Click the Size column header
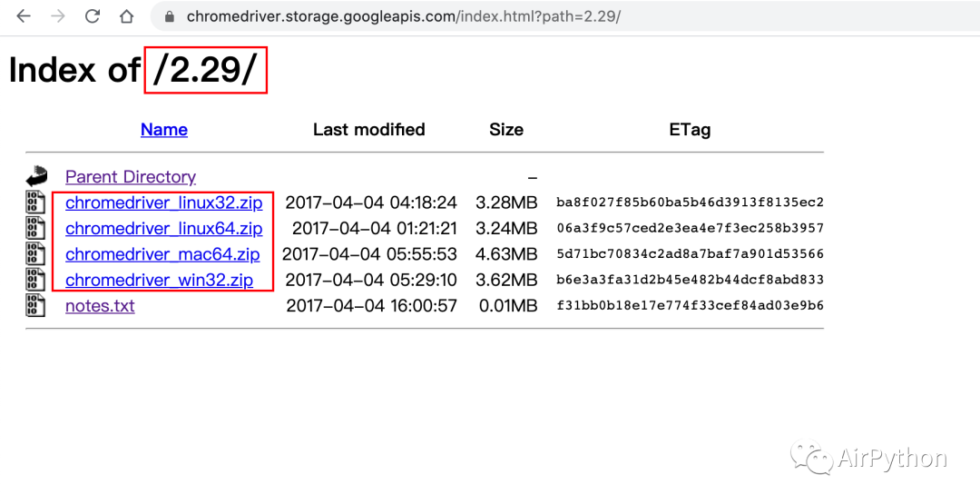 point(506,130)
